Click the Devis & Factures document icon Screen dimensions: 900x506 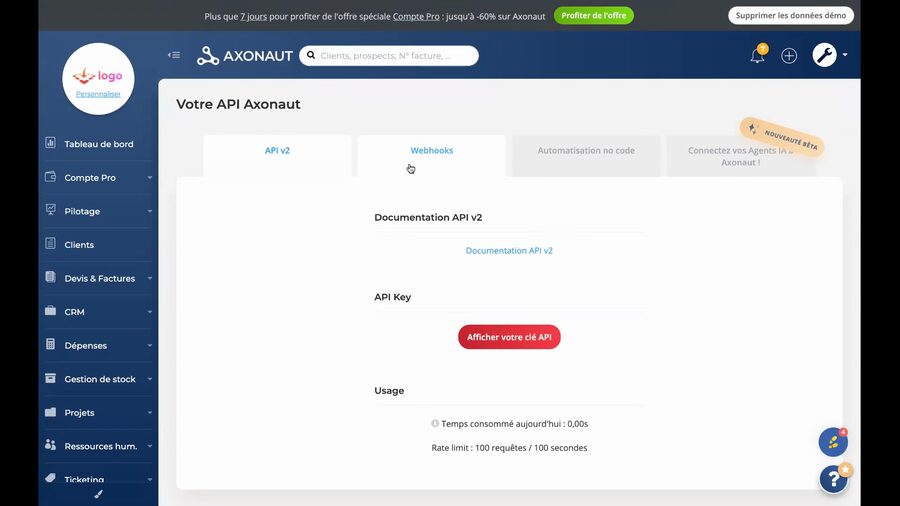click(x=51, y=277)
